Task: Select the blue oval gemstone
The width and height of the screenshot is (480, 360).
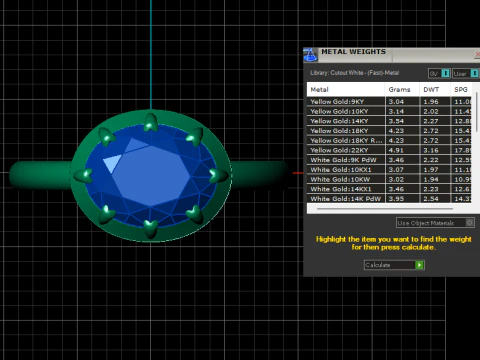Action: pyautogui.click(x=151, y=175)
